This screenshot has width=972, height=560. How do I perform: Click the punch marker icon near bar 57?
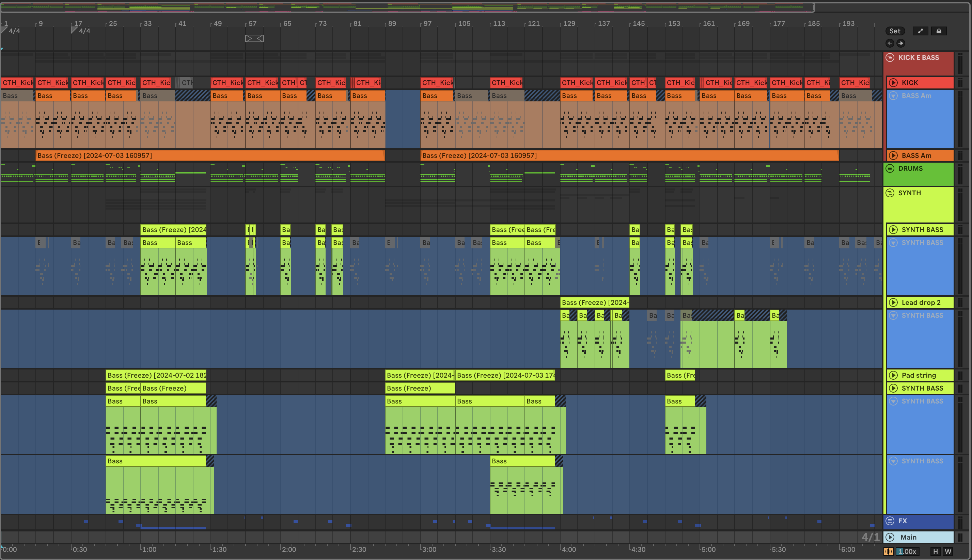(254, 38)
